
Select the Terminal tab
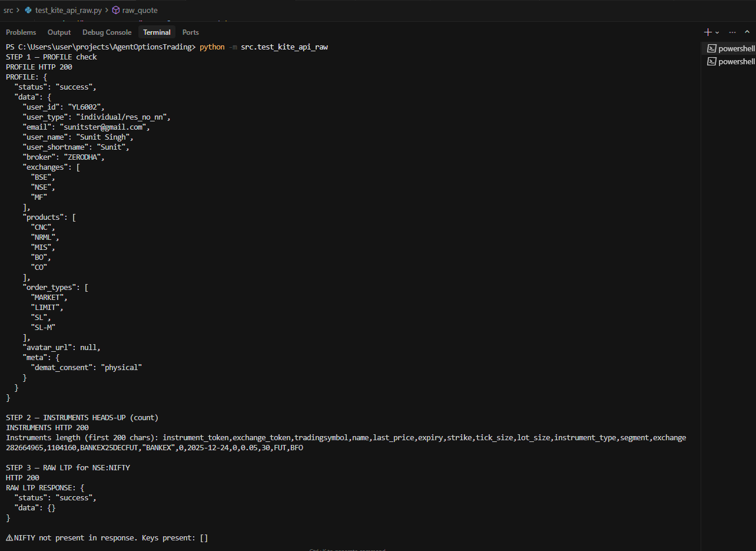157,32
